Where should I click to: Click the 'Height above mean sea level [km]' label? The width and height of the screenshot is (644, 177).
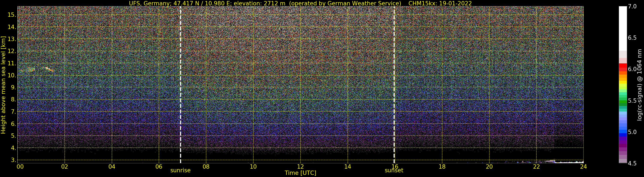[3, 85]
